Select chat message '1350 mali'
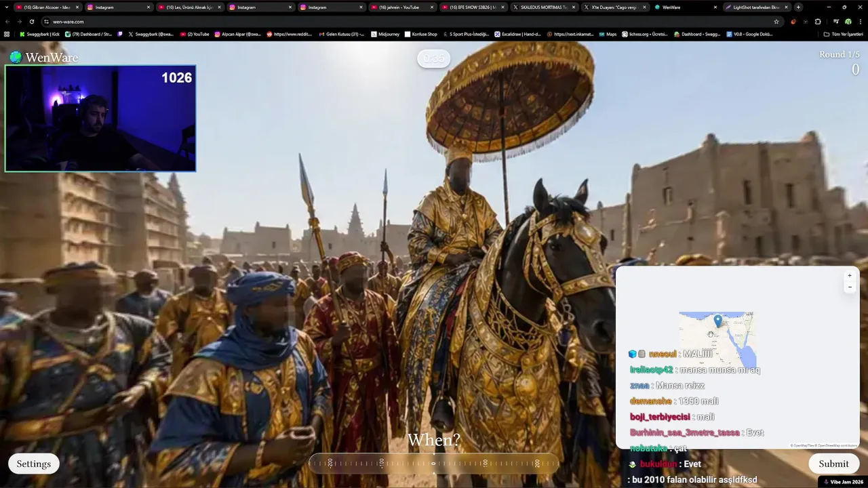 tap(698, 401)
